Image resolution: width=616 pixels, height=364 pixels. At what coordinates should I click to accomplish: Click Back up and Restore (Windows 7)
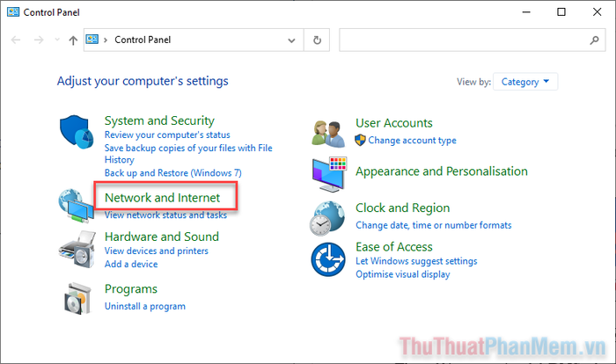172,173
